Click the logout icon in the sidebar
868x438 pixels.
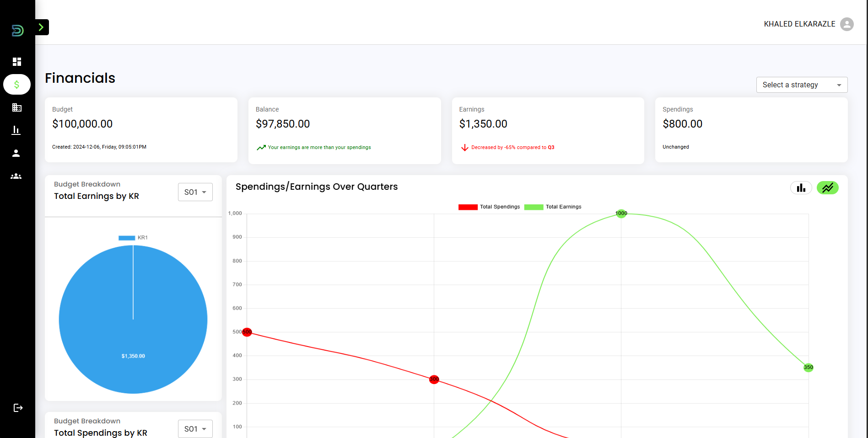pos(18,408)
